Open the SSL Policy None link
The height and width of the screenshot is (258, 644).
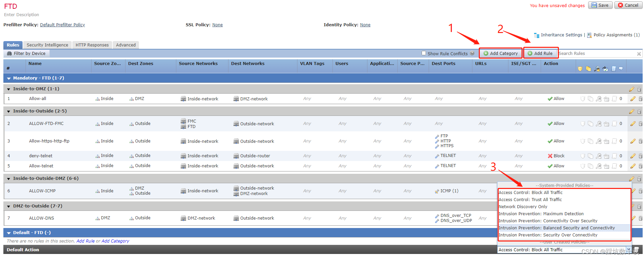[x=217, y=25]
